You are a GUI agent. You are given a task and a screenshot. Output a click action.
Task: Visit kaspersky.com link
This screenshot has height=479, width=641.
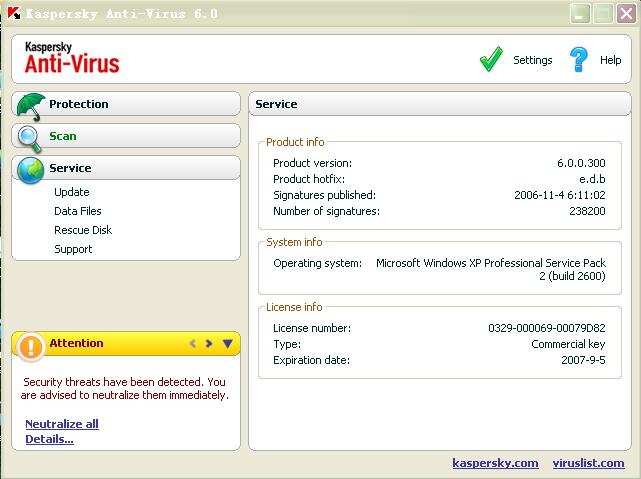pyautogui.click(x=495, y=463)
